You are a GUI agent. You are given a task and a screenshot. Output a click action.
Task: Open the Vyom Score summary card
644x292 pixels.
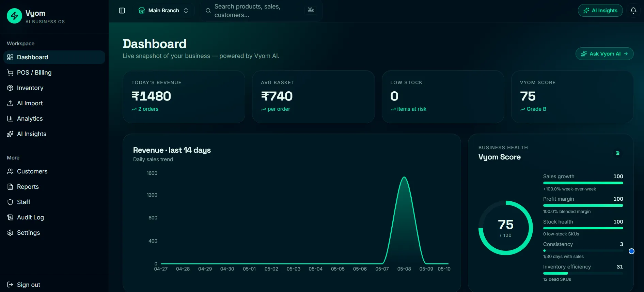coord(572,97)
